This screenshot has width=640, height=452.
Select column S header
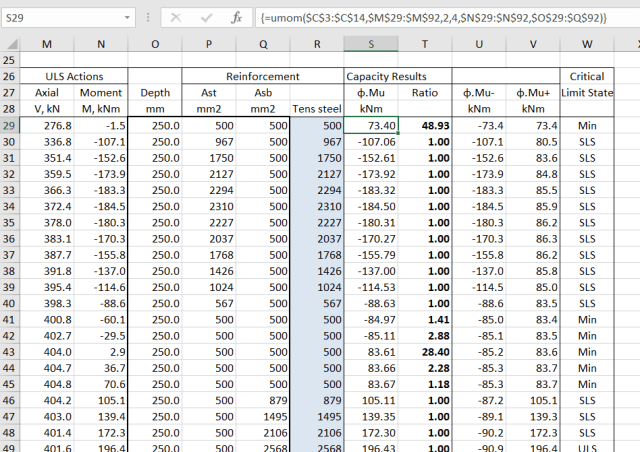pos(372,43)
